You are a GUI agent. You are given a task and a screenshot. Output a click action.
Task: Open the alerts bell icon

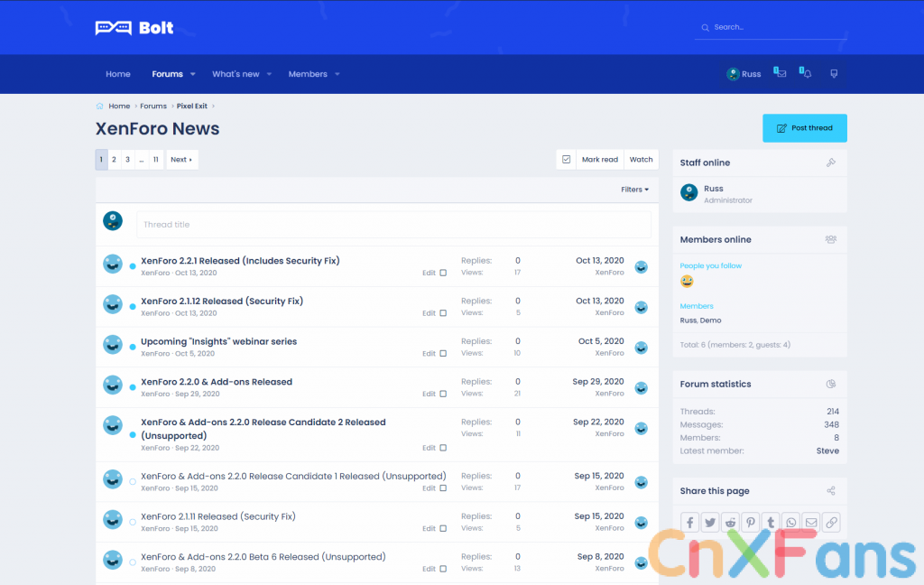click(x=806, y=73)
